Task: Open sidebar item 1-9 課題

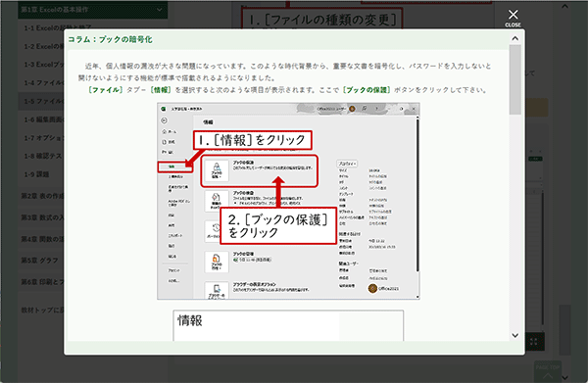Action: (x=37, y=174)
